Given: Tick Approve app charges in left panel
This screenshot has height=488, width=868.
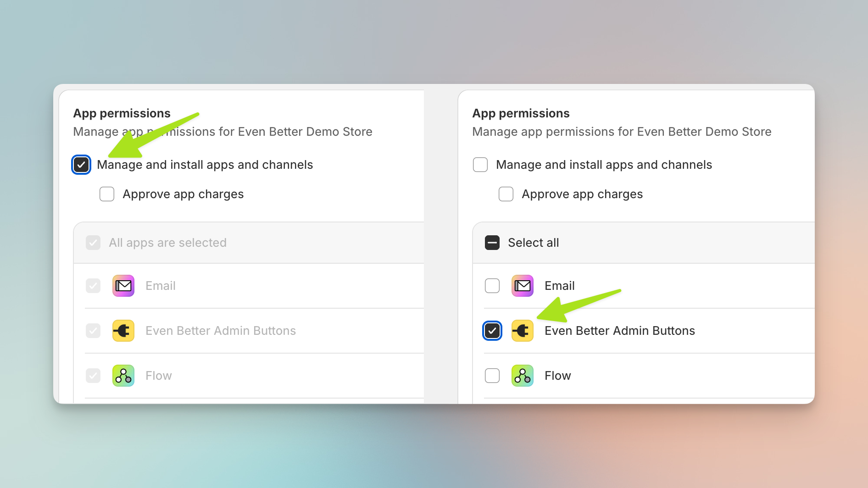Looking at the screenshot, I should click(107, 194).
